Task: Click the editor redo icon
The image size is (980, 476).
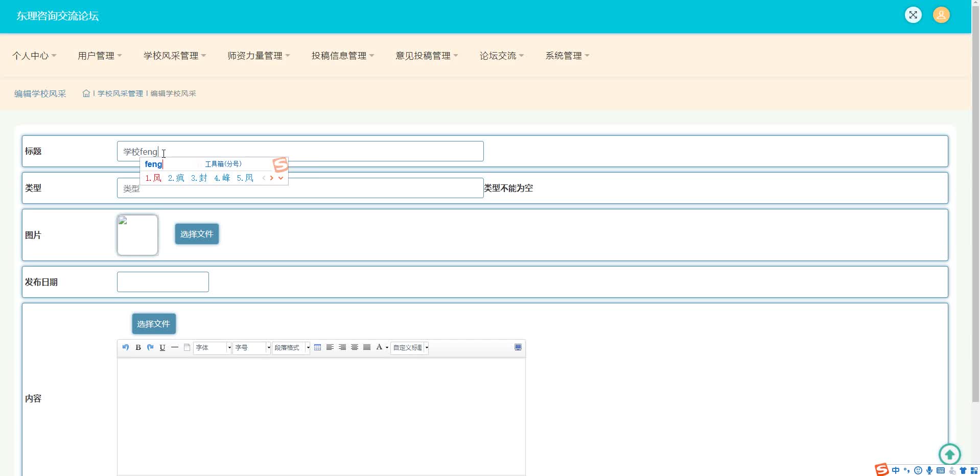Action: tap(150, 347)
